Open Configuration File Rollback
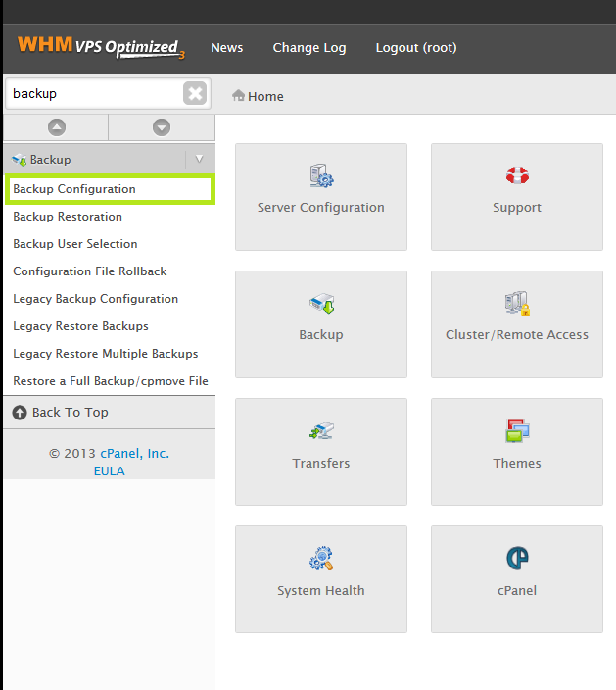 pyautogui.click(x=90, y=271)
